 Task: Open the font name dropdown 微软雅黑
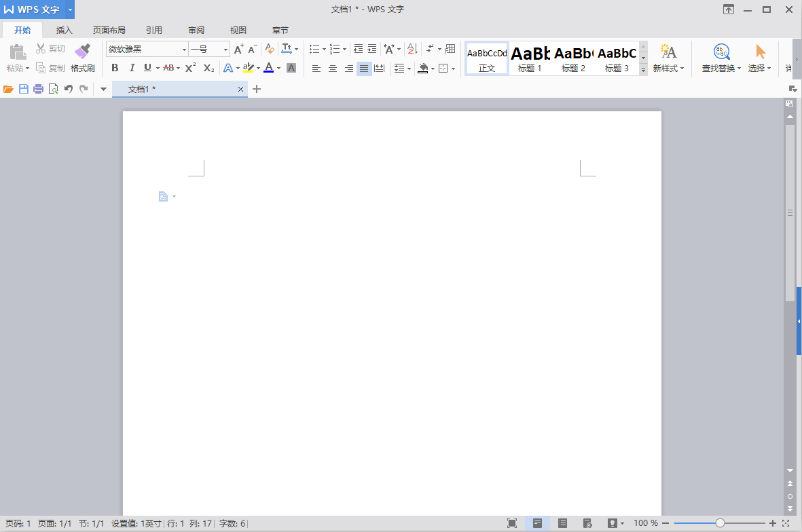(184, 50)
